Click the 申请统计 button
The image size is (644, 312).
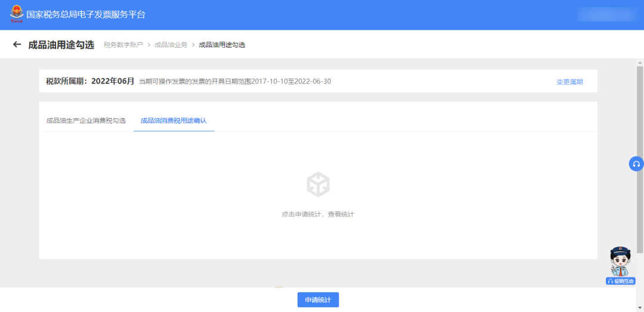pyautogui.click(x=318, y=299)
